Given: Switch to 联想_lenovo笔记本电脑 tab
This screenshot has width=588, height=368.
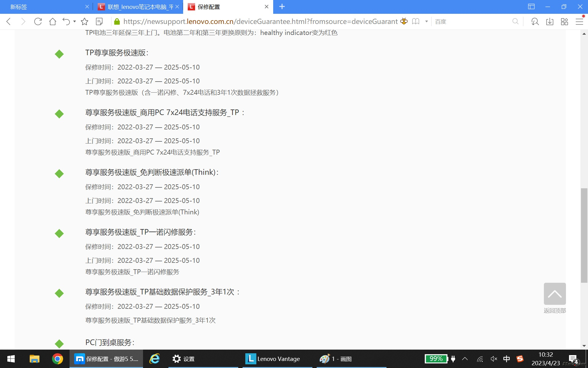Looking at the screenshot, I should [x=138, y=7].
